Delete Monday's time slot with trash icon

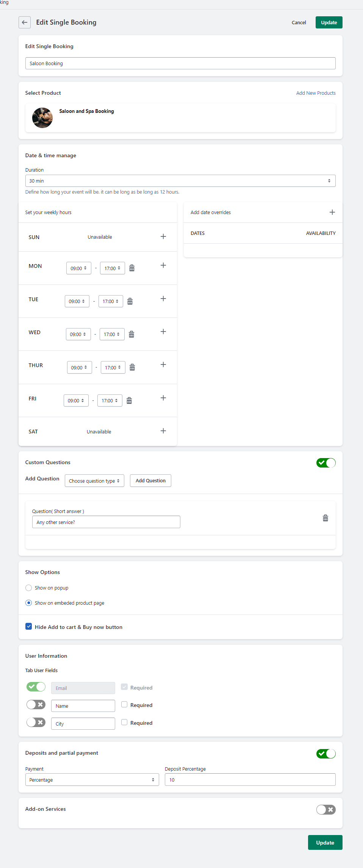coord(132,268)
